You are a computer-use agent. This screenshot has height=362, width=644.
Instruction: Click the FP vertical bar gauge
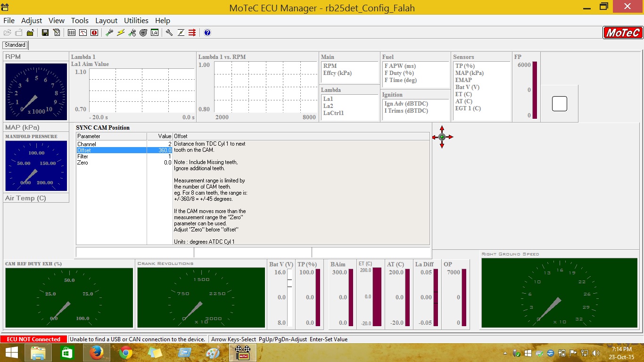[535, 90]
